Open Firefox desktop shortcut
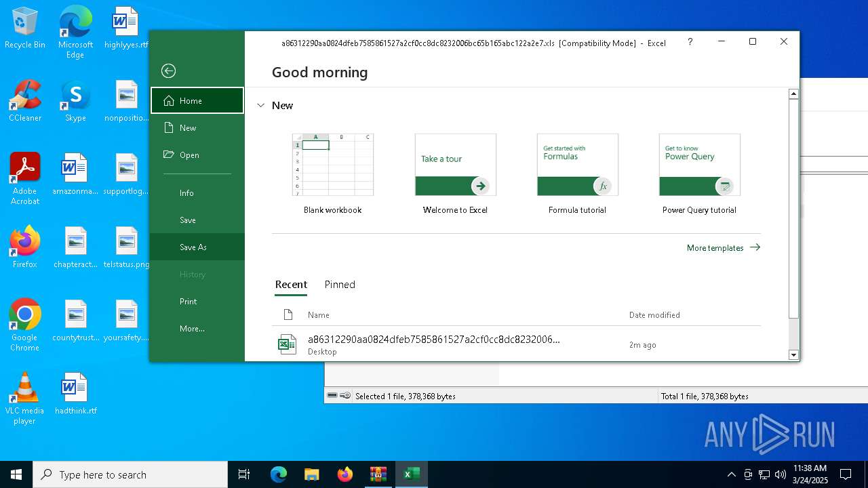Screen dimensions: 868x488 click(x=25, y=247)
